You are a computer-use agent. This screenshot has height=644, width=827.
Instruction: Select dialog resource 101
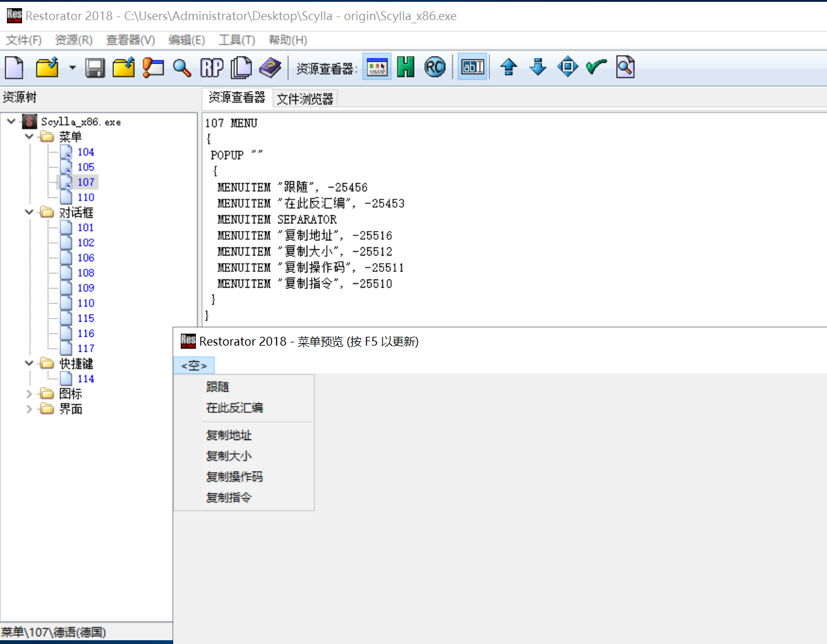(86, 227)
